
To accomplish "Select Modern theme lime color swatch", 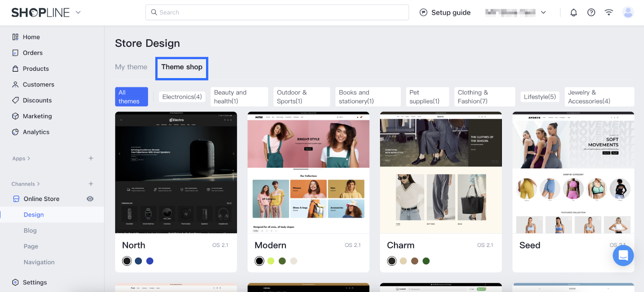I will pos(271,261).
